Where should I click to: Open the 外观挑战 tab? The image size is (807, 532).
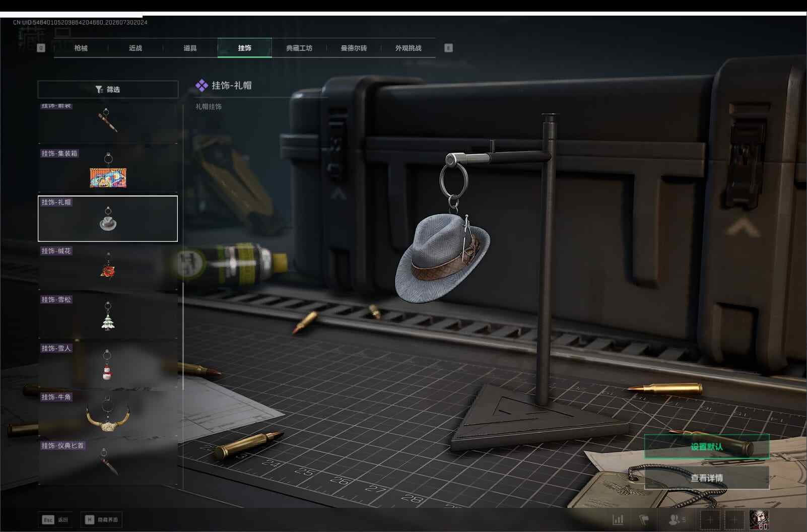click(408, 48)
